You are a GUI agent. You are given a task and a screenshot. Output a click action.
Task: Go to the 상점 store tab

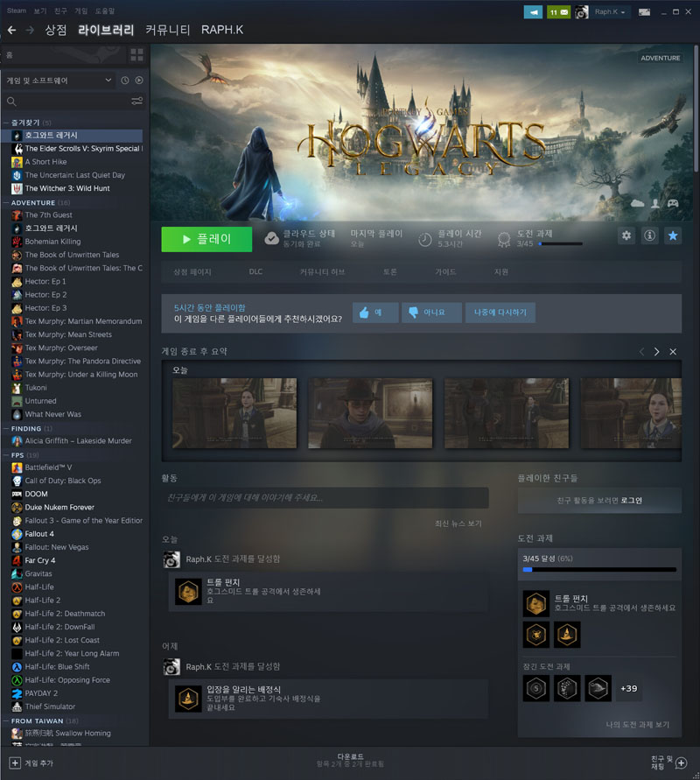(x=55, y=30)
